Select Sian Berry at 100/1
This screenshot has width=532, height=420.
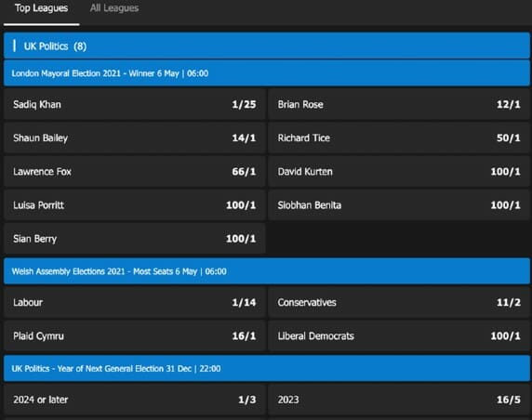coord(134,239)
